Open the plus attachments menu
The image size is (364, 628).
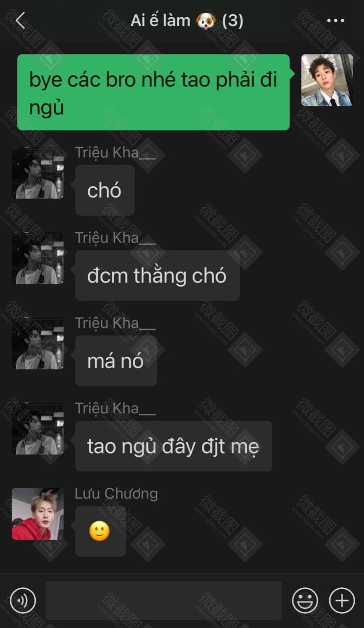coord(342,600)
